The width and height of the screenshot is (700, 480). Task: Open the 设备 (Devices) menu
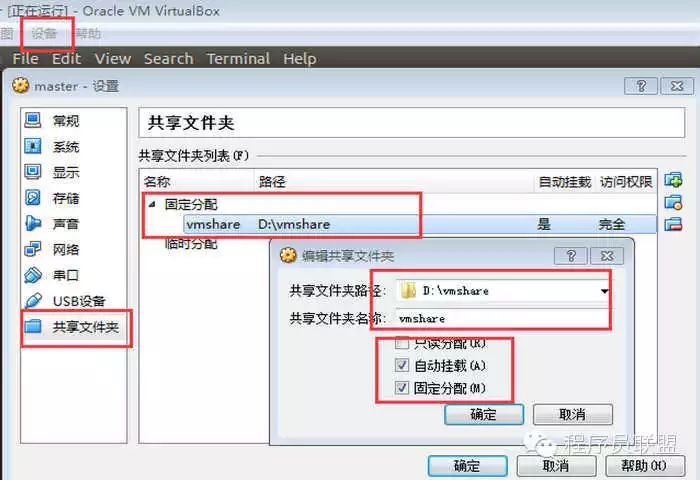pos(44,33)
